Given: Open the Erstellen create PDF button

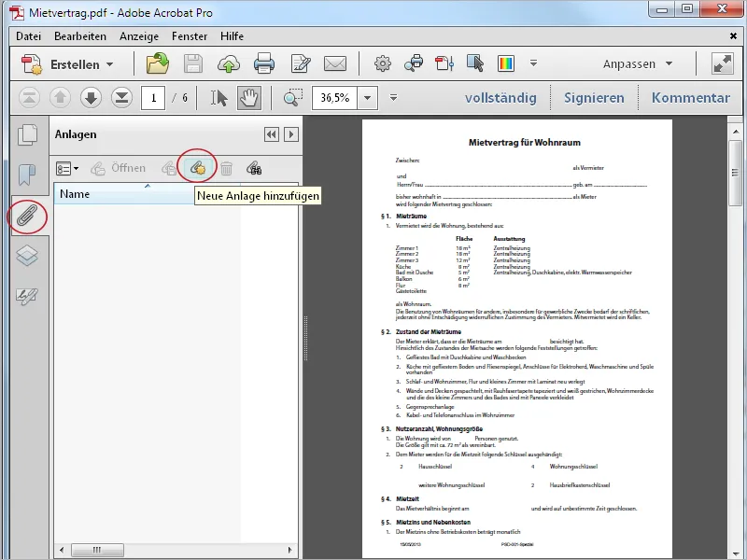Looking at the screenshot, I should (60, 64).
